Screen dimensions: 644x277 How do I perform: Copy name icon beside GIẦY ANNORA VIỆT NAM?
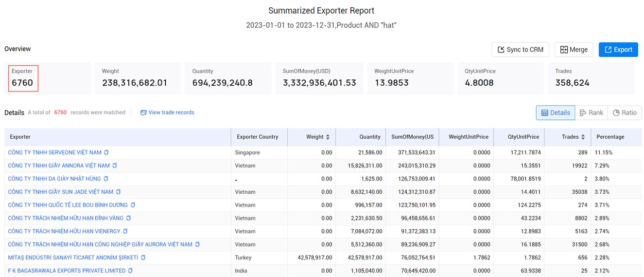[x=115, y=166]
